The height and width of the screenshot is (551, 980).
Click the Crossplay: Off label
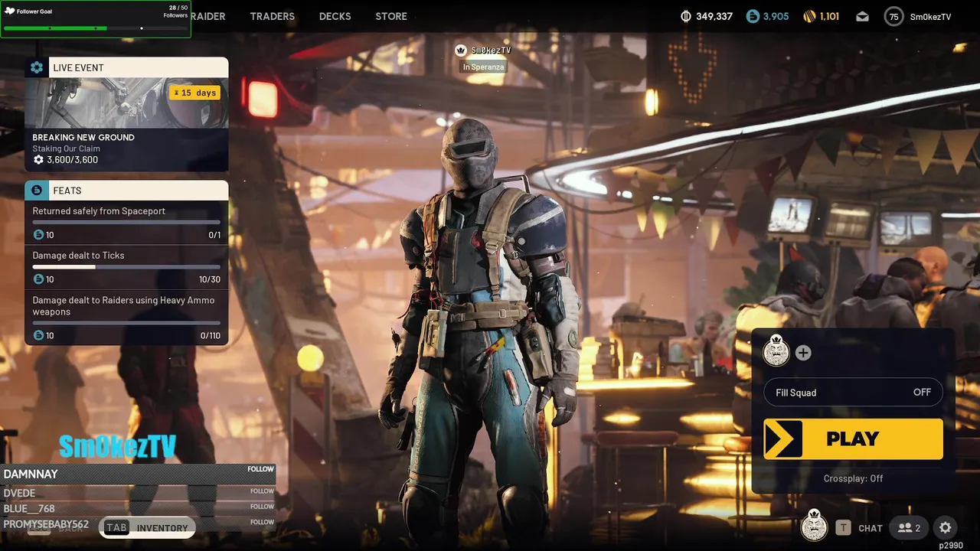pyautogui.click(x=853, y=478)
